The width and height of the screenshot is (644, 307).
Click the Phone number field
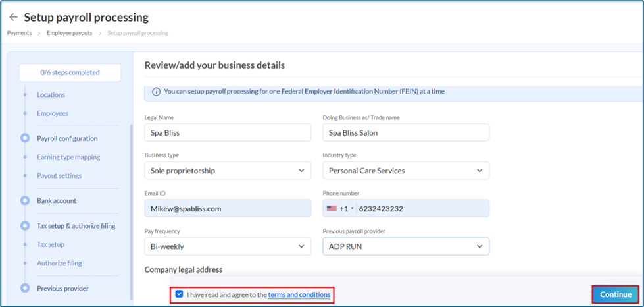(406, 209)
